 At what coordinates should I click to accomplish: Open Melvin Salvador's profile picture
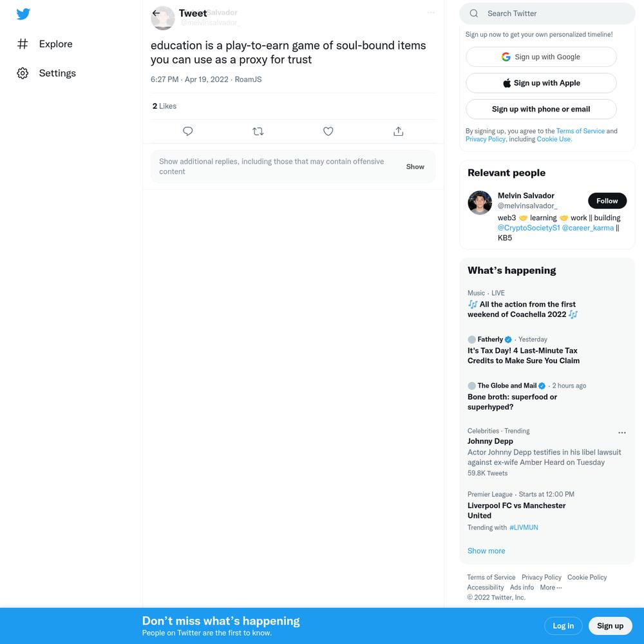click(x=480, y=202)
